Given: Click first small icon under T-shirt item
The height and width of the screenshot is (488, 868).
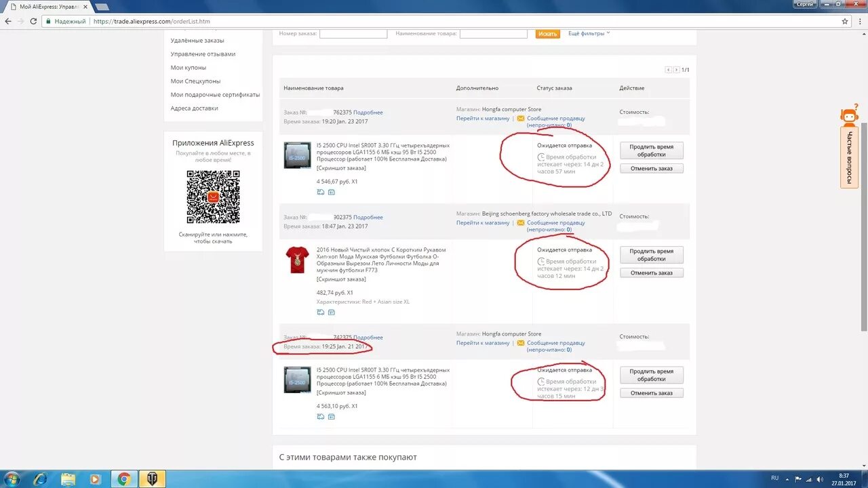Looking at the screenshot, I should (320, 312).
